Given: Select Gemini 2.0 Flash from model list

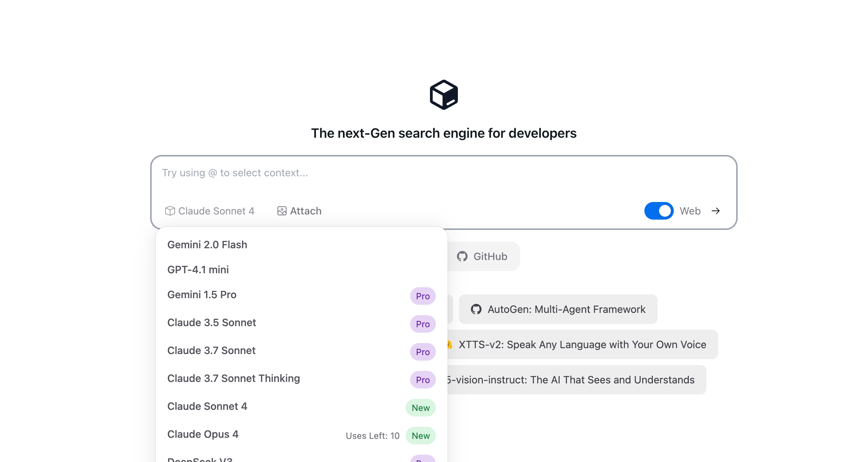Looking at the screenshot, I should (x=301, y=245).
